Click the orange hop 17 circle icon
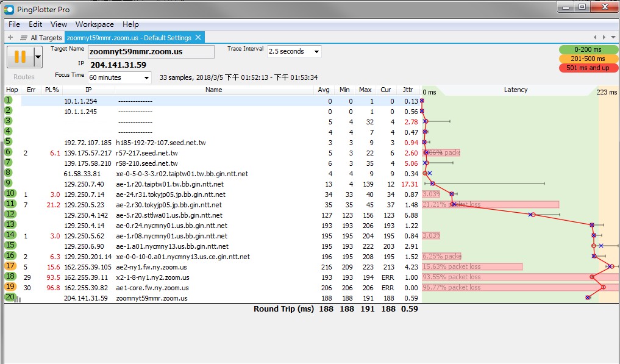 pyautogui.click(x=10, y=266)
